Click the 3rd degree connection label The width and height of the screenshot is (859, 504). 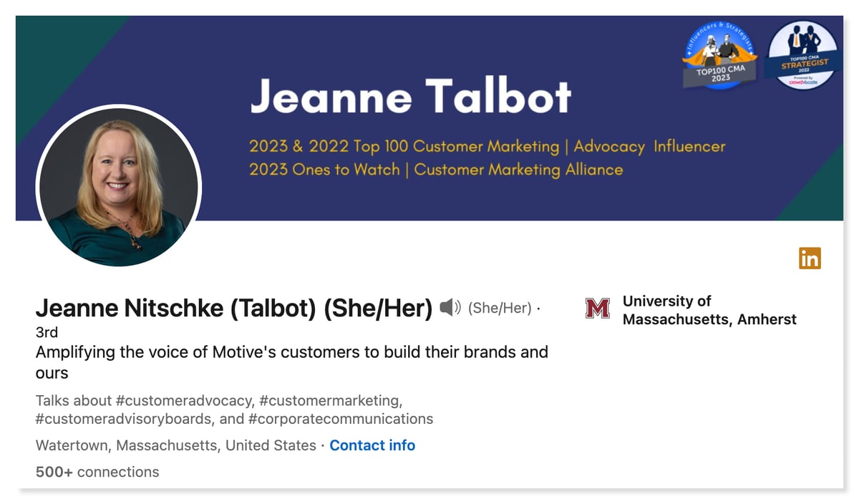point(47,332)
